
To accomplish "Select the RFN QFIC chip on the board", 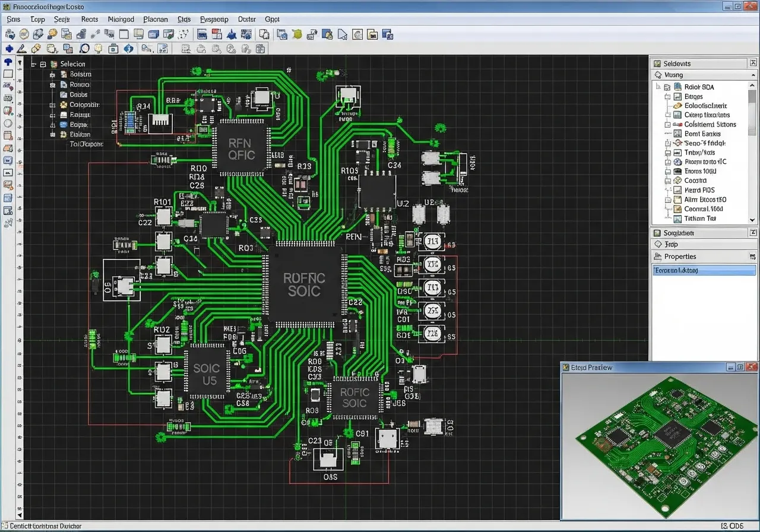I will [241, 148].
